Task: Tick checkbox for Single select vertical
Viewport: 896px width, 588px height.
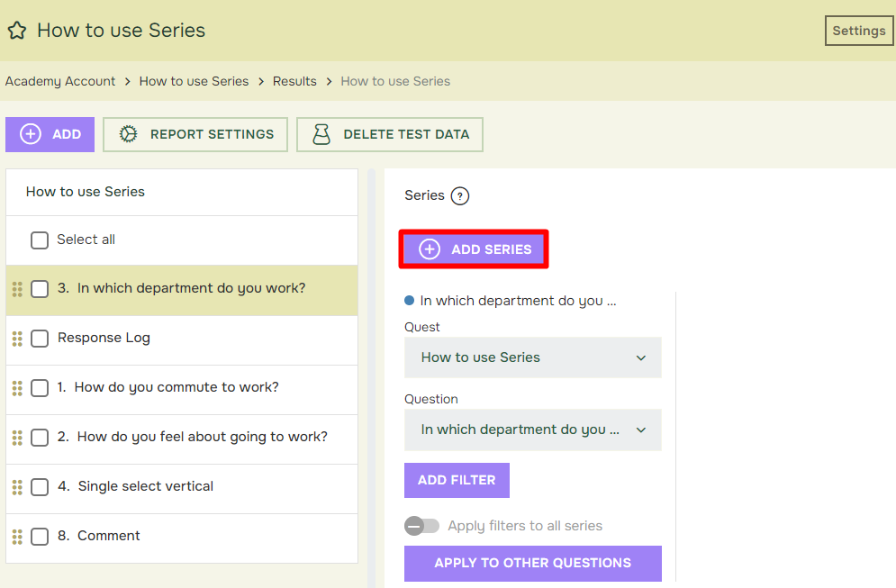Action: coord(40,487)
